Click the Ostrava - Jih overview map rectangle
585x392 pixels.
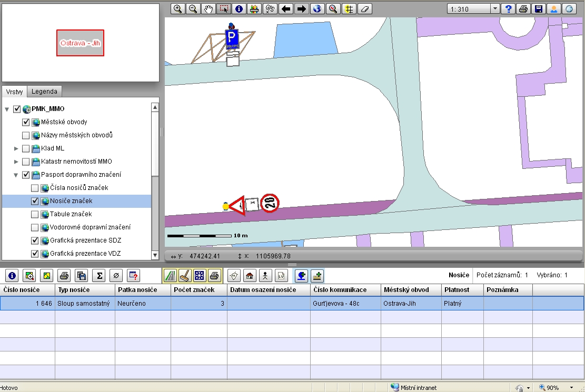pos(80,43)
